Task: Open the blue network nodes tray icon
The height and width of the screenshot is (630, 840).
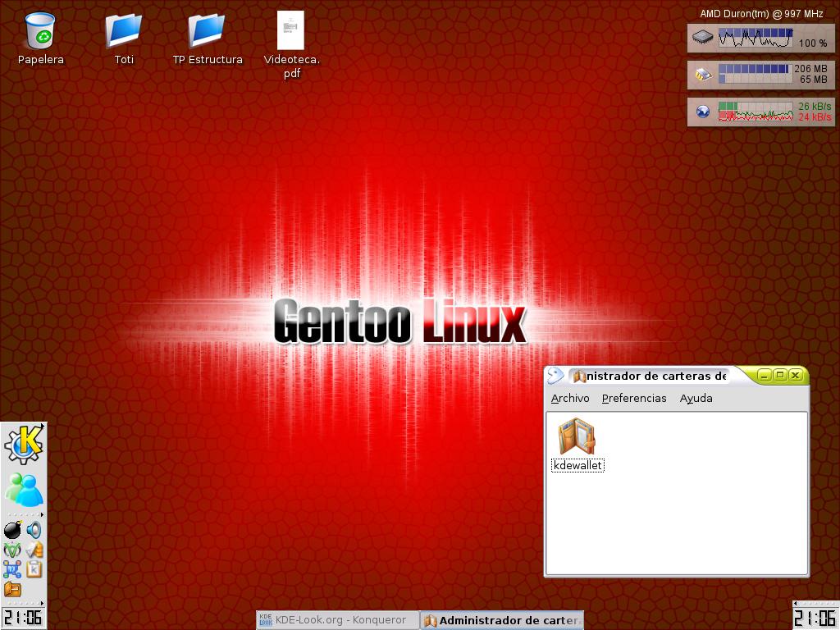Action: pyautogui.click(x=12, y=569)
